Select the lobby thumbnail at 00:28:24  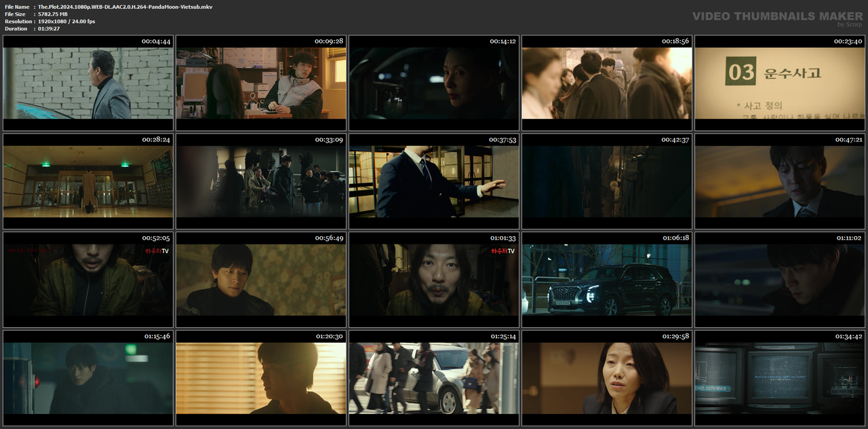pyautogui.click(x=88, y=181)
